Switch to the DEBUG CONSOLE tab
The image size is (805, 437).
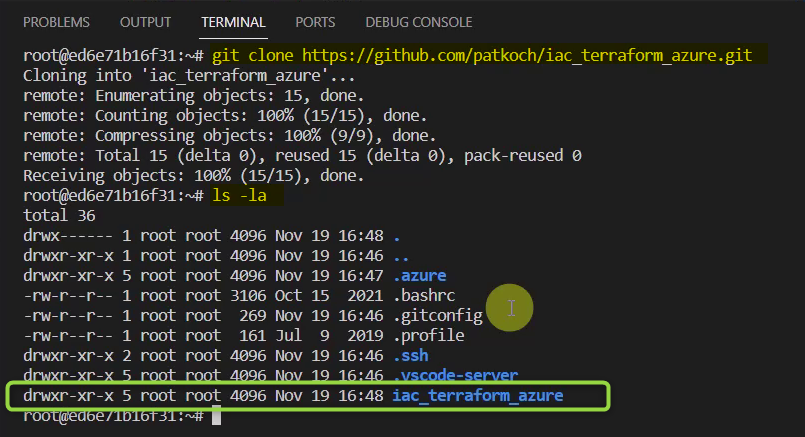pyautogui.click(x=419, y=23)
